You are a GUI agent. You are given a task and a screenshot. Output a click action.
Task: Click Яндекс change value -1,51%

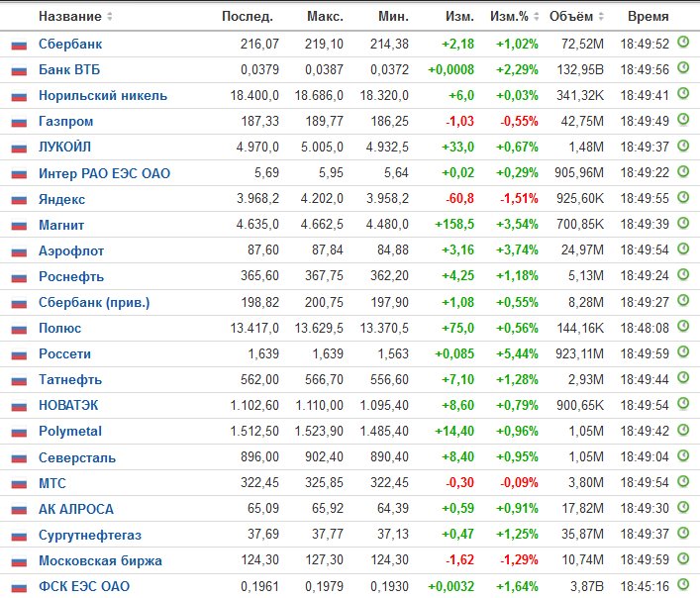(519, 198)
